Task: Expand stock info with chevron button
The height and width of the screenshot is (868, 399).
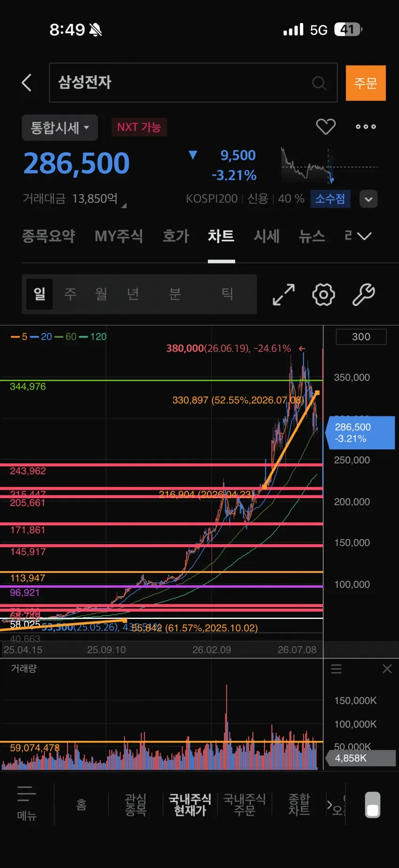Action: pos(368,199)
